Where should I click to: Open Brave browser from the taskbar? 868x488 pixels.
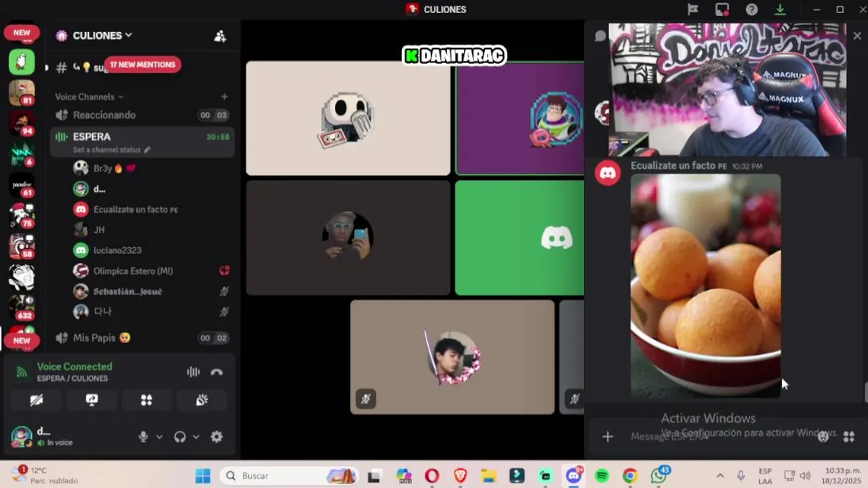(460, 476)
